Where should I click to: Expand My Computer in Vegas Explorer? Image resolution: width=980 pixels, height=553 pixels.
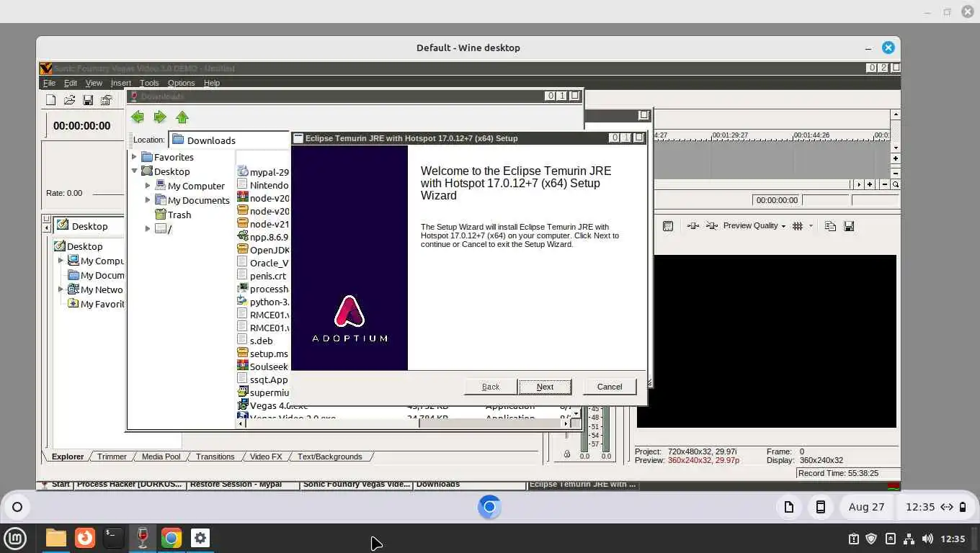(x=61, y=261)
